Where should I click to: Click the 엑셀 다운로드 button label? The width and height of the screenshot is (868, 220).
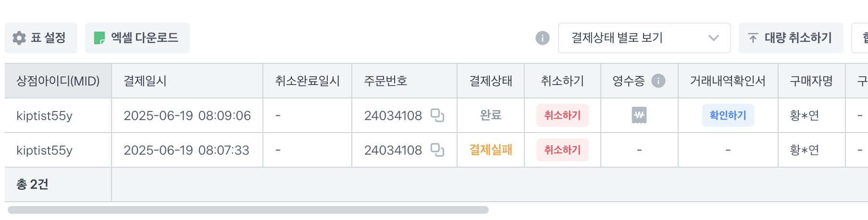(x=145, y=38)
